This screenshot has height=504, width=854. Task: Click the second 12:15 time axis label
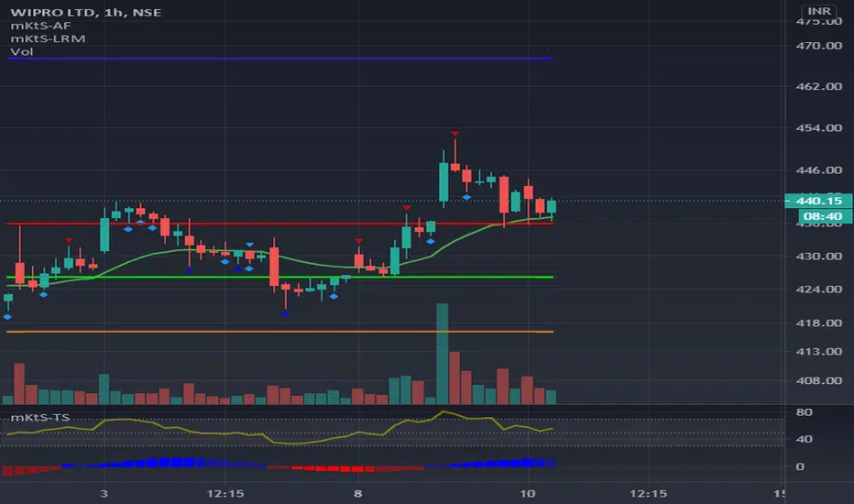(648, 494)
